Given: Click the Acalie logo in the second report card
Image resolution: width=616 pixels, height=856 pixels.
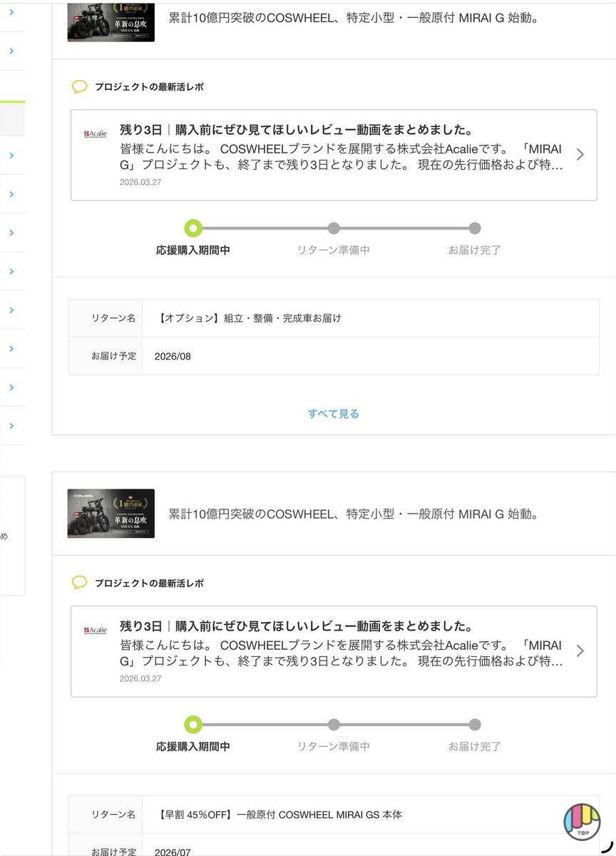Looking at the screenshot, I should (x=93, y=628).
